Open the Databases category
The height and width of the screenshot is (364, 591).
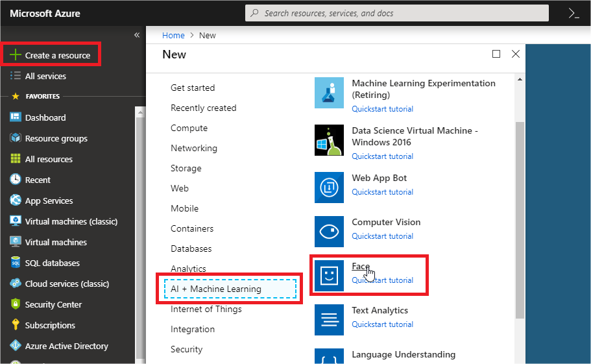click(x=191, y=249)
